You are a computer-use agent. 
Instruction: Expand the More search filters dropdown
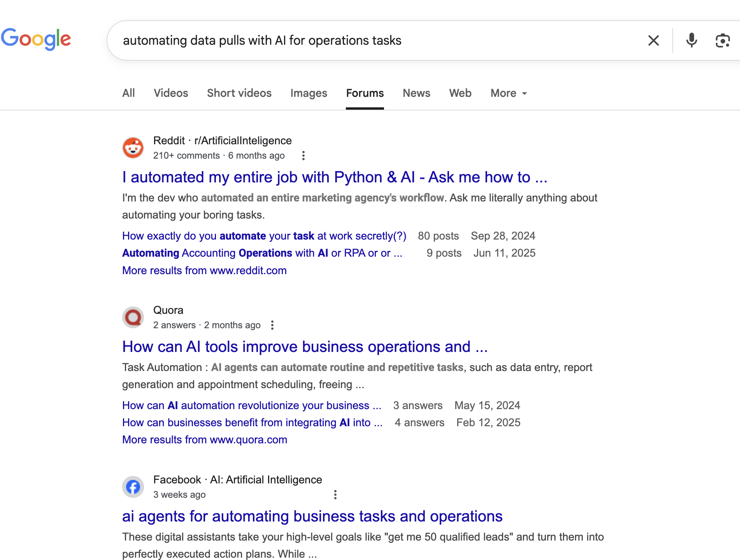tap(509, 93)
